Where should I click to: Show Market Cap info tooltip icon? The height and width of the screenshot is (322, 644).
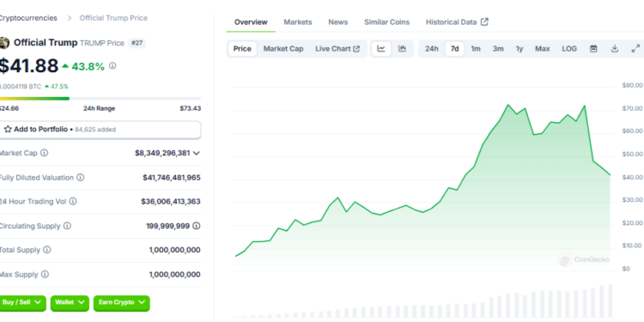(x=44, y=153)
